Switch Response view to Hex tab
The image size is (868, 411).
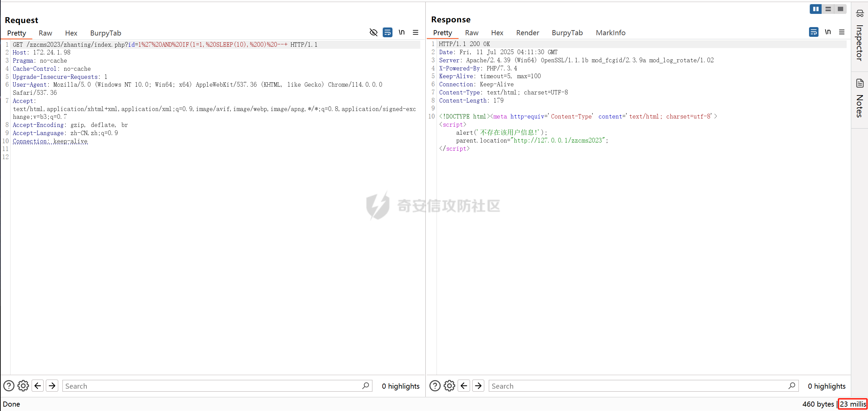(497, 33)
